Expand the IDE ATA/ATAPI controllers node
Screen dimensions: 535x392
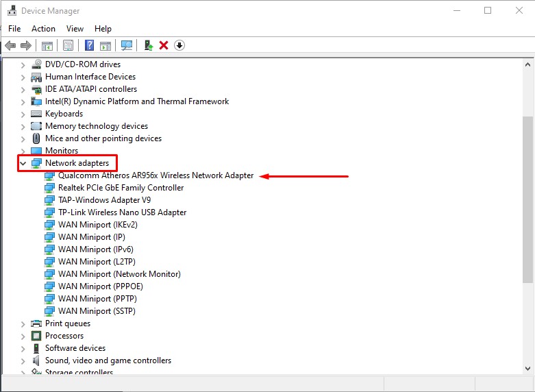tap(23, 90)
